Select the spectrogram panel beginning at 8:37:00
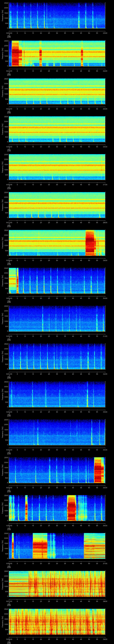This screenshot has height=644, width=114. click(x=57, y=584)
